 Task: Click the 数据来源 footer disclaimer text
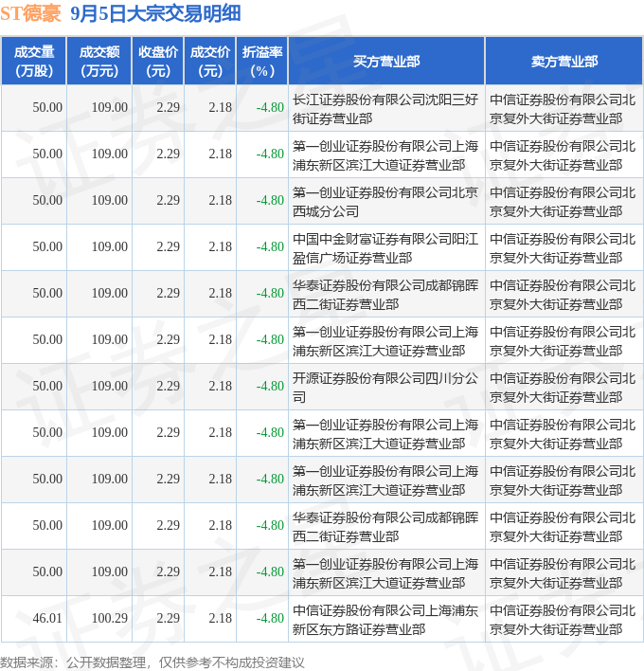coord(152,662)
